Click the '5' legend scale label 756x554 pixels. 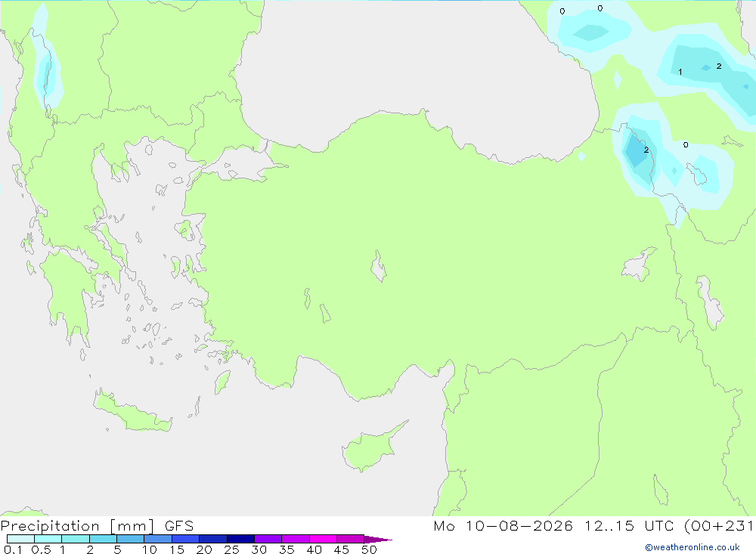pos(117,549)
